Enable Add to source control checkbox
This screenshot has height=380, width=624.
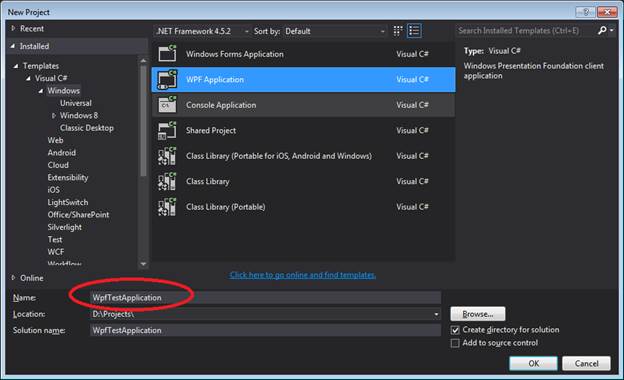[455, 343]
